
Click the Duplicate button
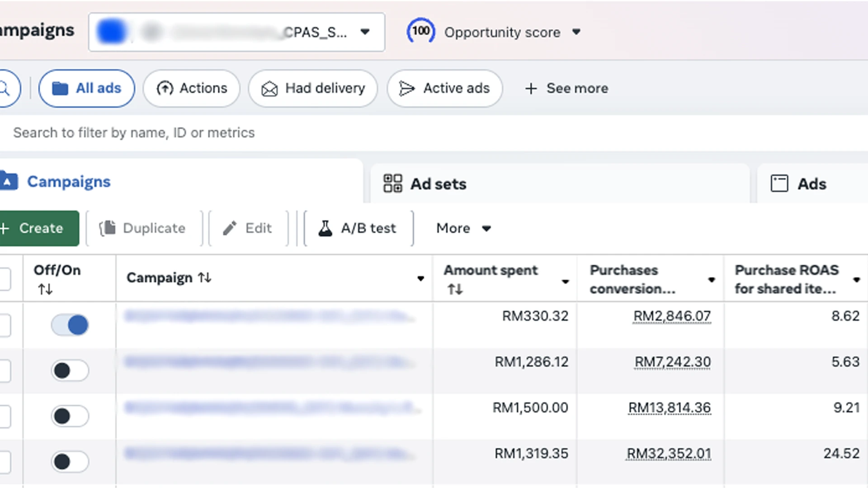[144, 228]
